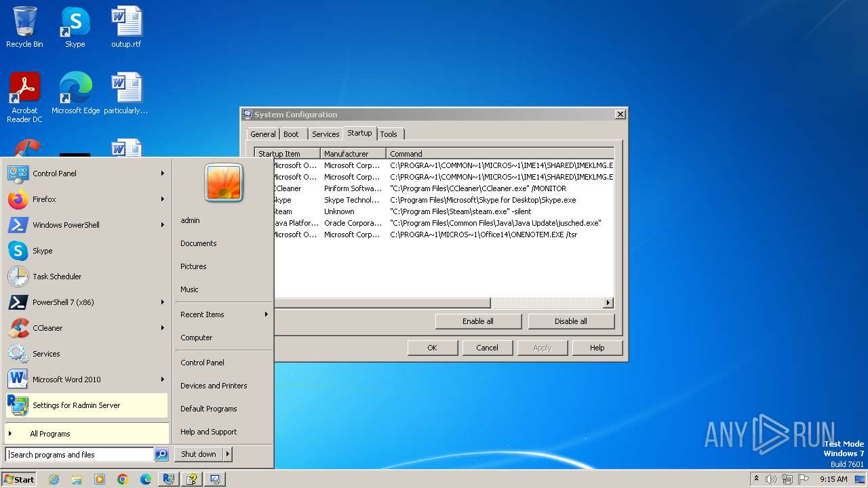The image size is (868, 488).
Task: Select the Microsoft Edge desktop shortcut
Action: tap(75, 94)
